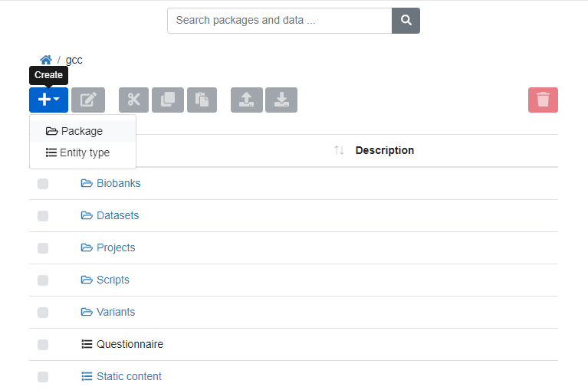
Task: Click the edit pencil toolbar icon
Action: click(88, 100)
